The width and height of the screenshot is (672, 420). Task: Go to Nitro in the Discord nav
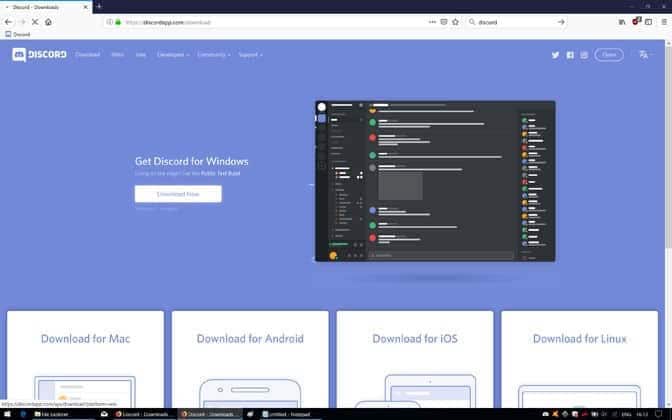[x=117, y=54]
